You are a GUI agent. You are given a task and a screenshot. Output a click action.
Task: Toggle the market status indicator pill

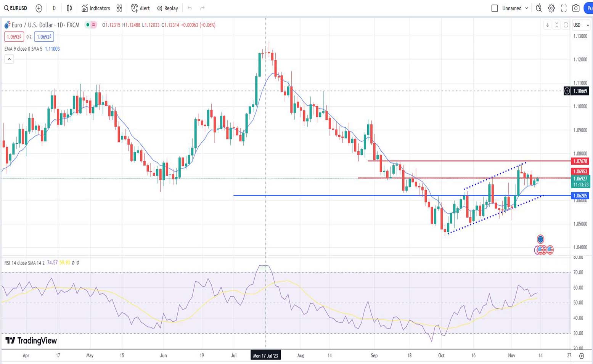(x=91, y=25)
